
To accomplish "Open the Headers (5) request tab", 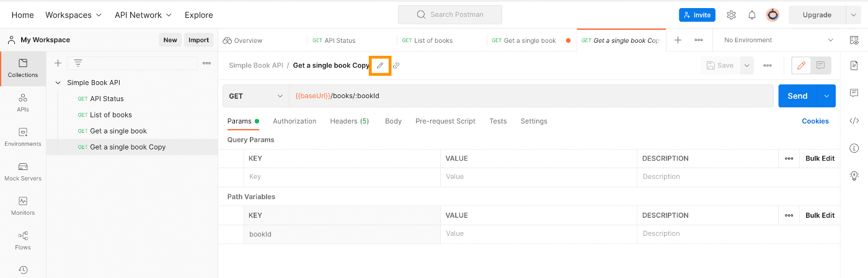I will point(350,121).
